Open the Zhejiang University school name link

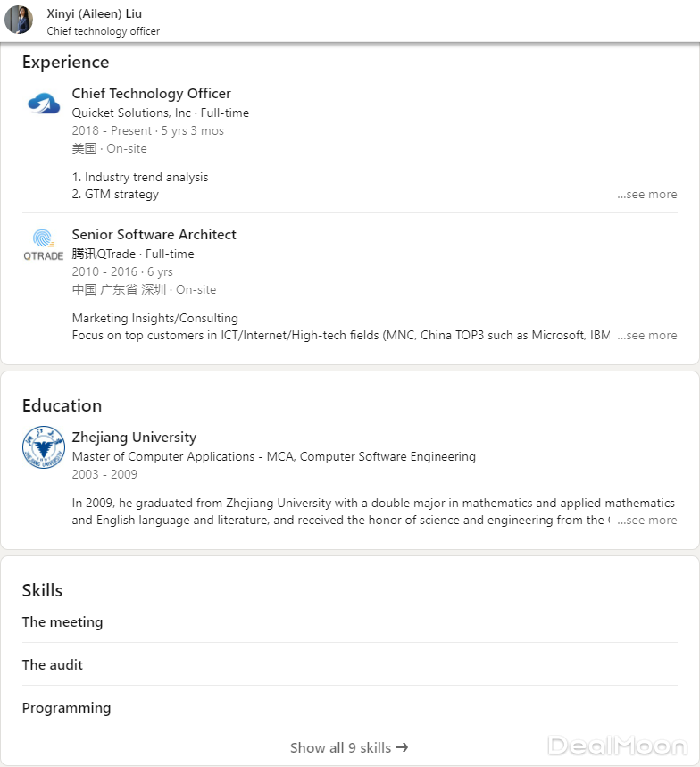(134, 438)
